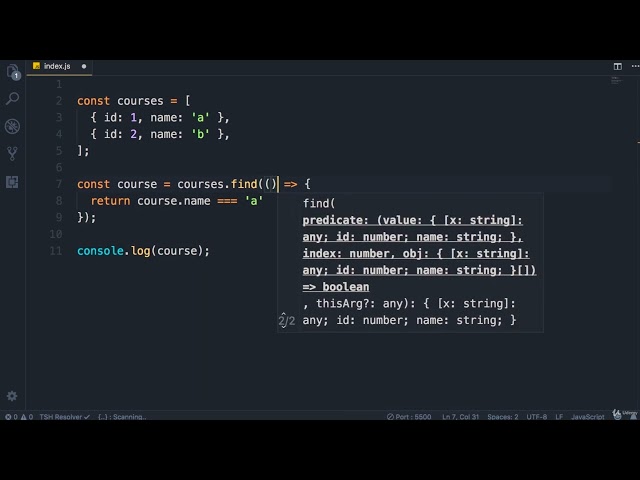Image resolution: width=640 pixels, height=480 pixels.
Task: Open the editor more actions ellipsis
Action: pos(635,66)
